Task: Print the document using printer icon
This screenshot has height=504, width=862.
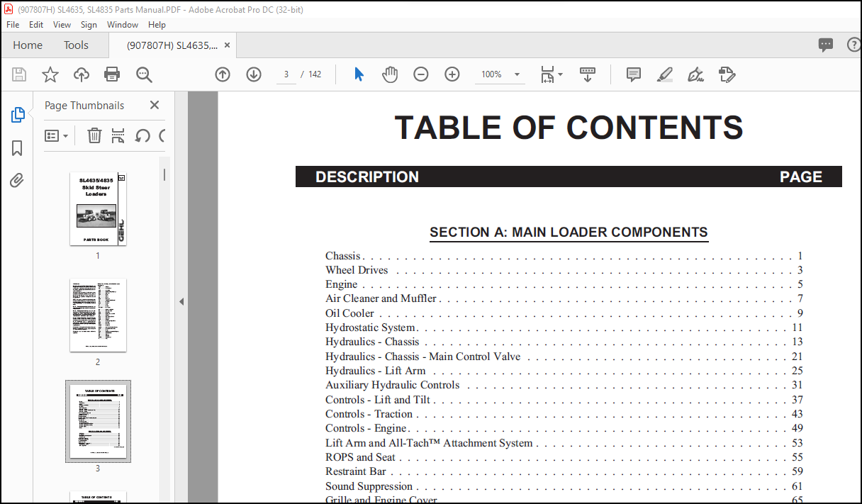Action: [x=112, y=74]
